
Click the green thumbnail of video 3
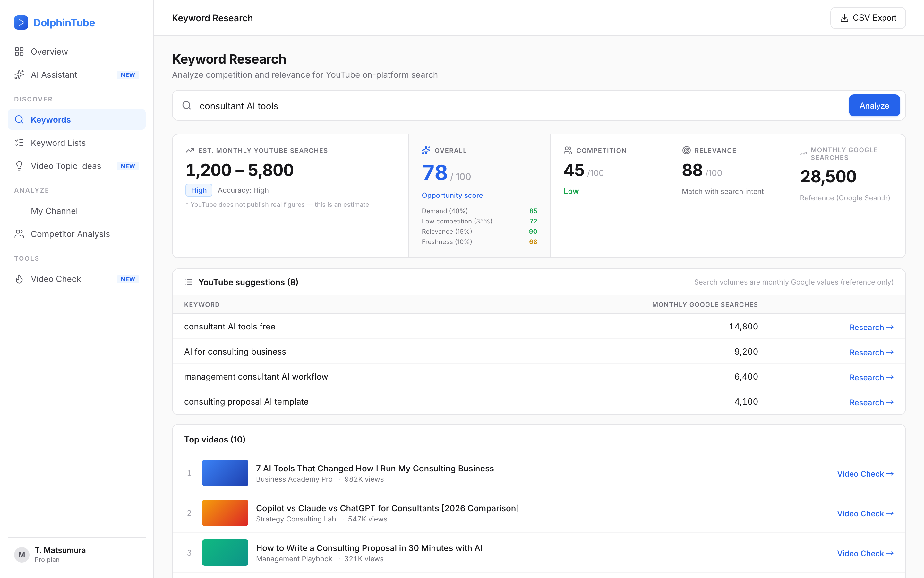[x=225, y=552]
